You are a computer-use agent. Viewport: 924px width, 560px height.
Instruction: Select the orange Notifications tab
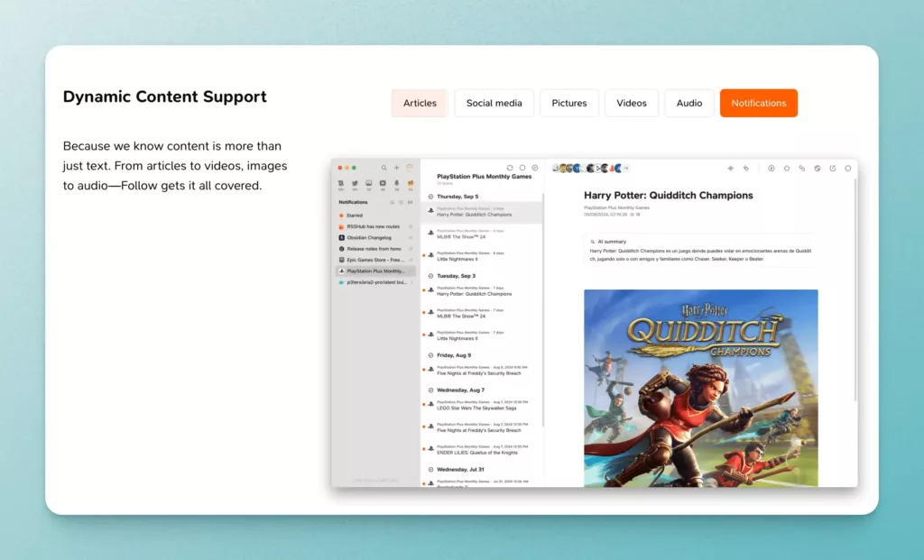tap(758, 103)
